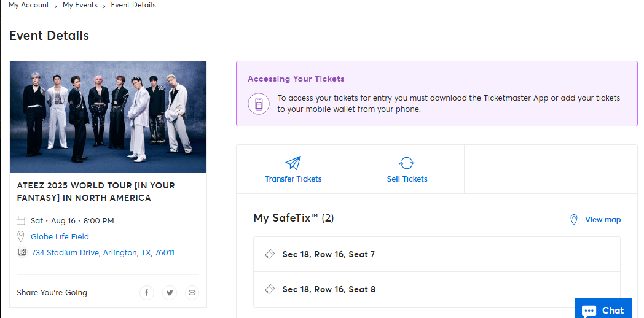This screenshot has width=644, height=318.
Task: Click the Sell Tickets refresh arrows icon
Action: point(407,163)
